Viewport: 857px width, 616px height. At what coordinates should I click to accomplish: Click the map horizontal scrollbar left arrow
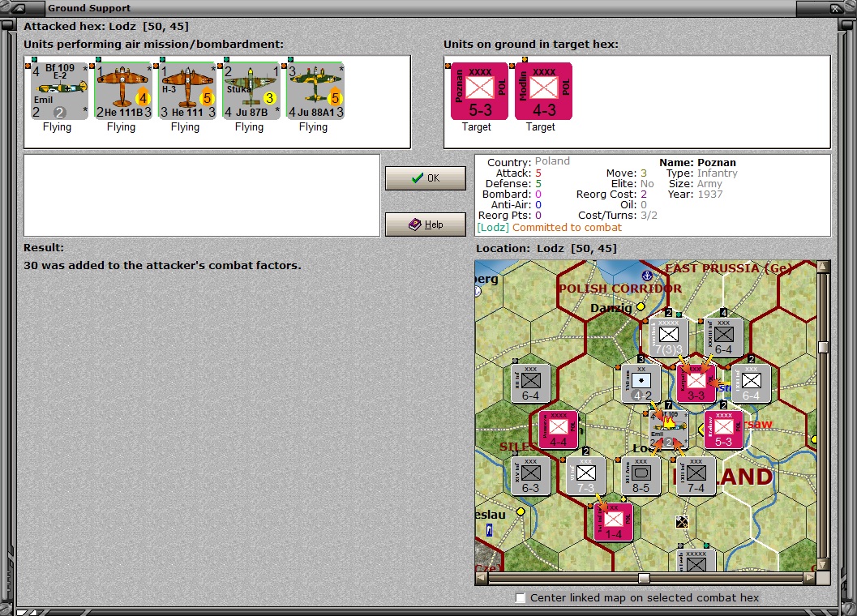click(x=481, y=577)
